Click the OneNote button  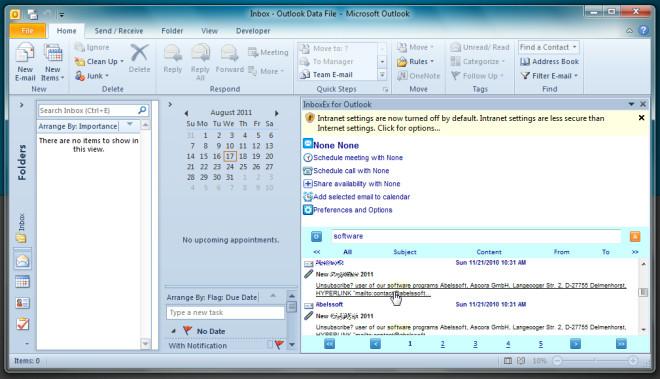click(418, 76)
